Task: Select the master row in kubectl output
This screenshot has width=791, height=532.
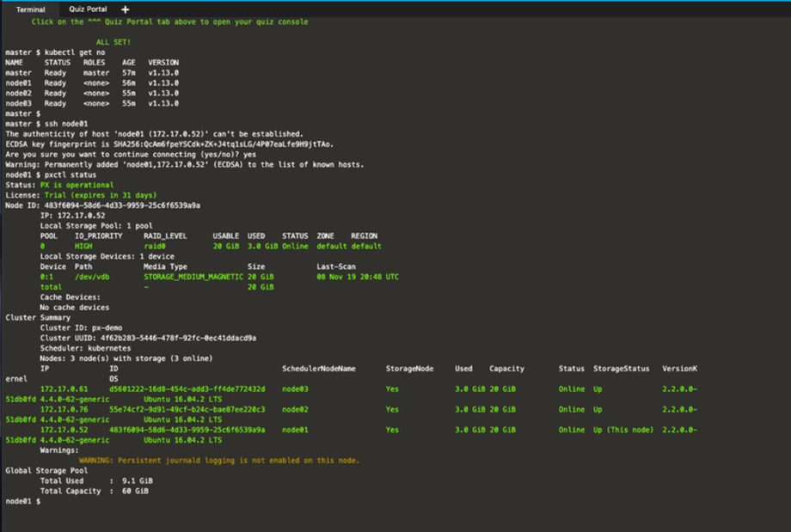Action: 92,73
